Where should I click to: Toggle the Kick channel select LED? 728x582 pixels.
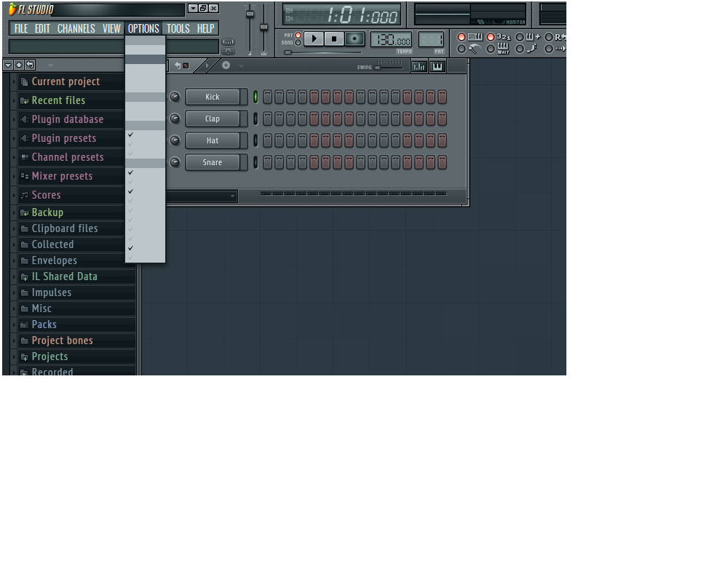pyautogui.click(x=256, y=97)
